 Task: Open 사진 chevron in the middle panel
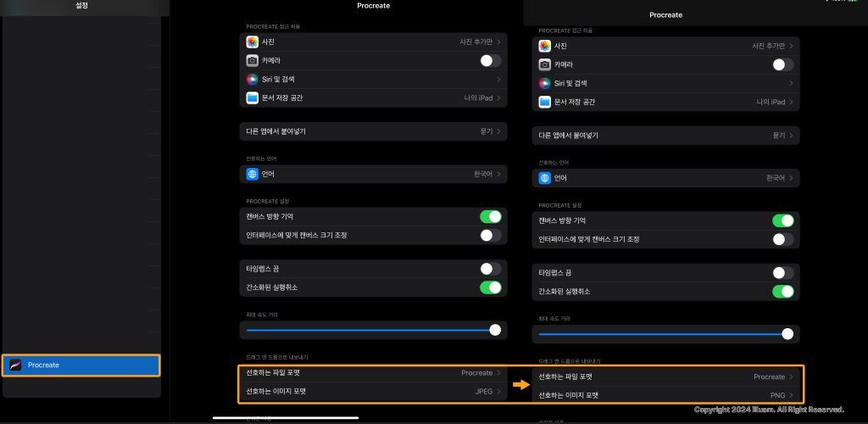click(x=498, y=42)
